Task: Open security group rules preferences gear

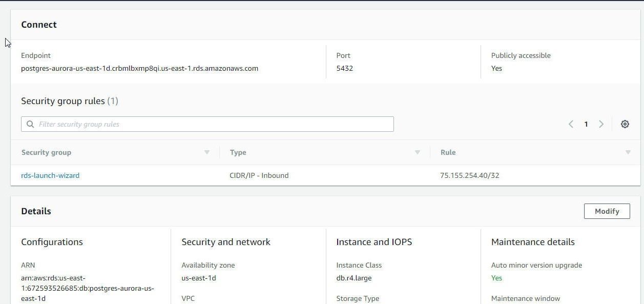Action: (x=625, y=124)
